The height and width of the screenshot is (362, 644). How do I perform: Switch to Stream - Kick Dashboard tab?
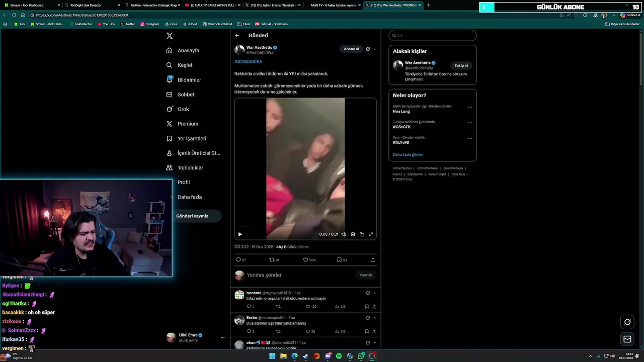click(30, 5)
